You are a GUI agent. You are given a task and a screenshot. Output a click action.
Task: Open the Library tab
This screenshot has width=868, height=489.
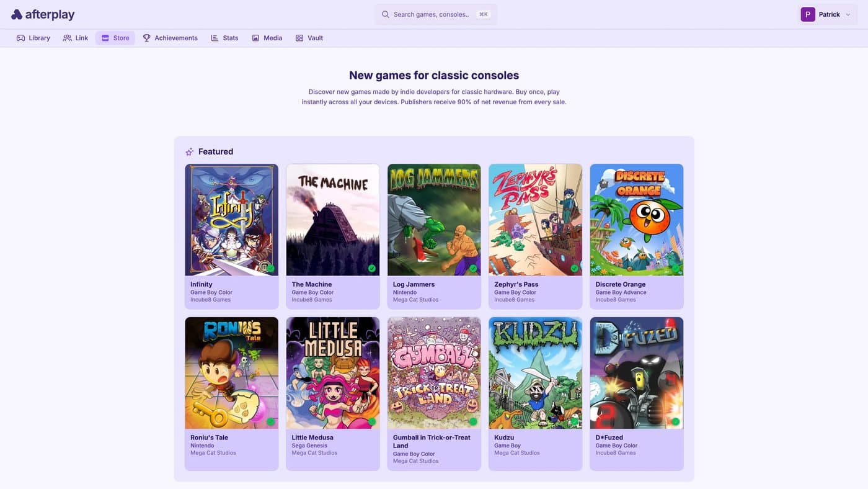tap(33, 38)
